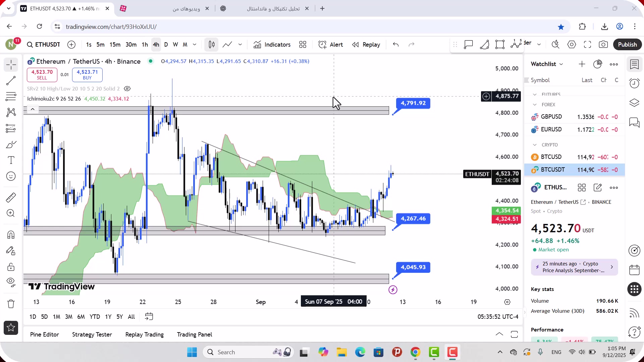This screenshot has height=362, width=644.
Task: Open Alerts panel clock icon
Action: tap(634, 83)
